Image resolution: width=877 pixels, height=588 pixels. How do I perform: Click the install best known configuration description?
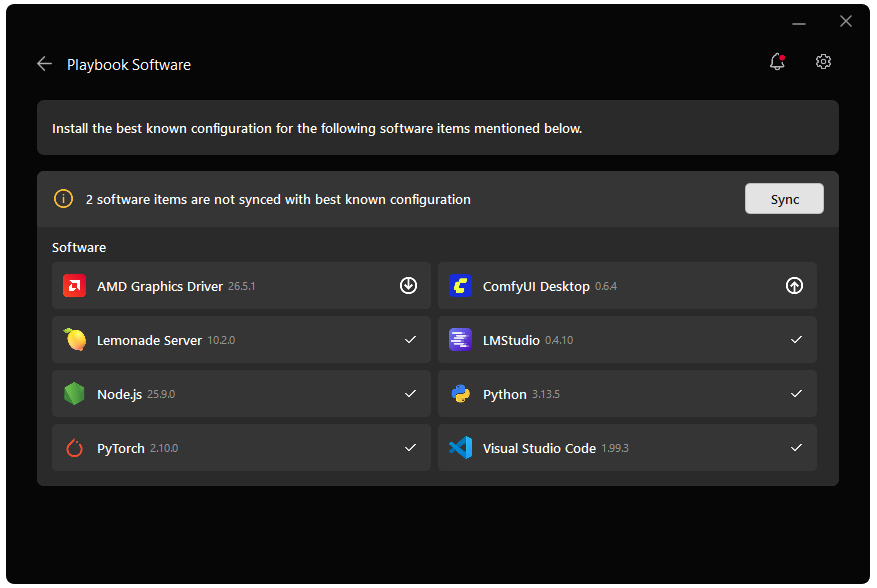(317, 128)
